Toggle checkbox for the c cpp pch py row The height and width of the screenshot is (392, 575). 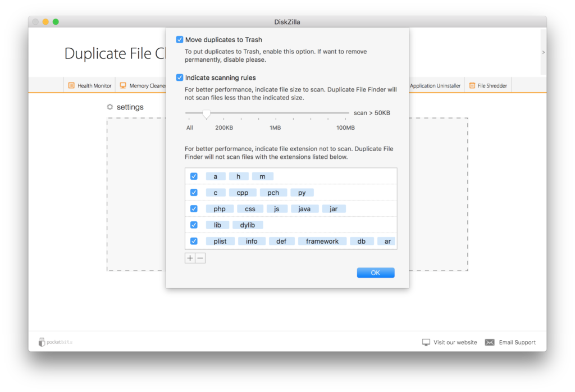(194, 193)
